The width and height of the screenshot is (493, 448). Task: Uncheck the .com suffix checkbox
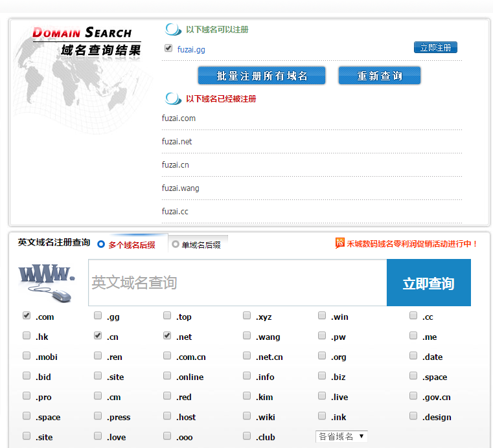27,316
